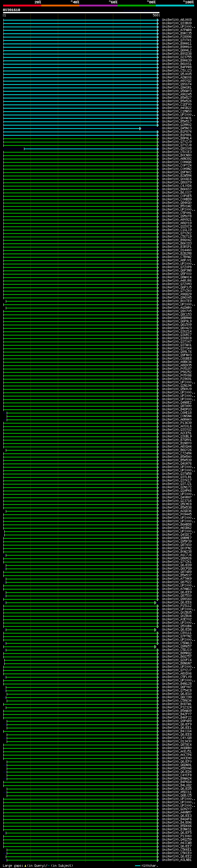Click the UniRef100_Q1HPK6 label
197x868 pixels.
[x=177, y=491]
